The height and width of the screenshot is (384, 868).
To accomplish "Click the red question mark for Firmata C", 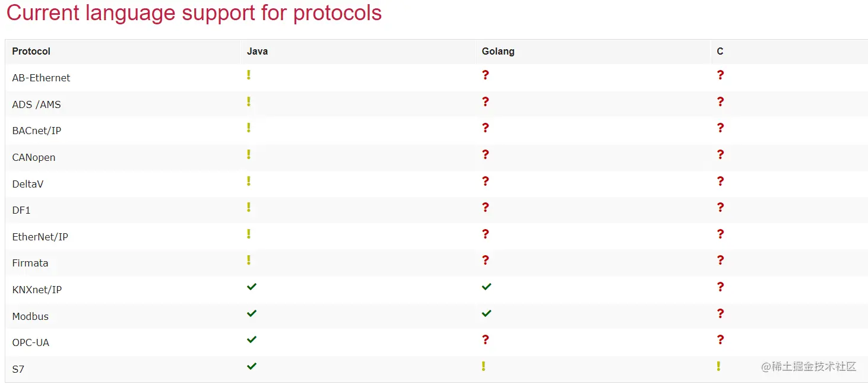I will pyautogui.click(x=720, y=260).
